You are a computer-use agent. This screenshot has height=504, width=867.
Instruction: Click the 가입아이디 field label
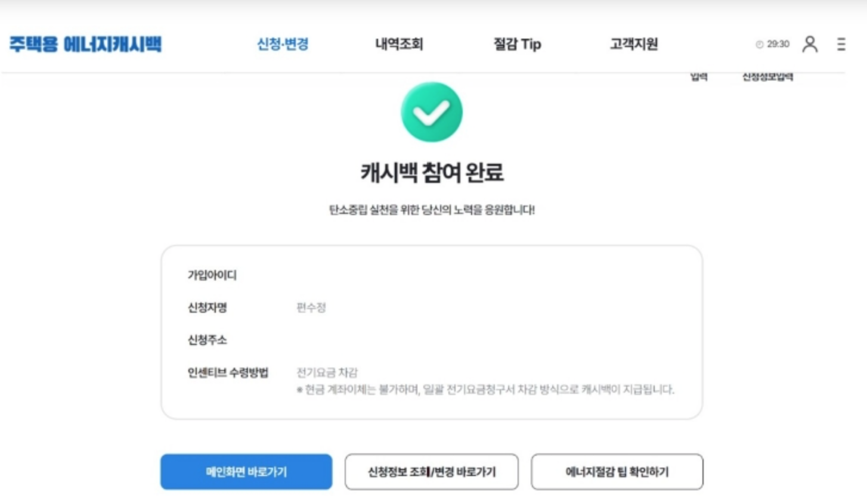pos(212,275)
